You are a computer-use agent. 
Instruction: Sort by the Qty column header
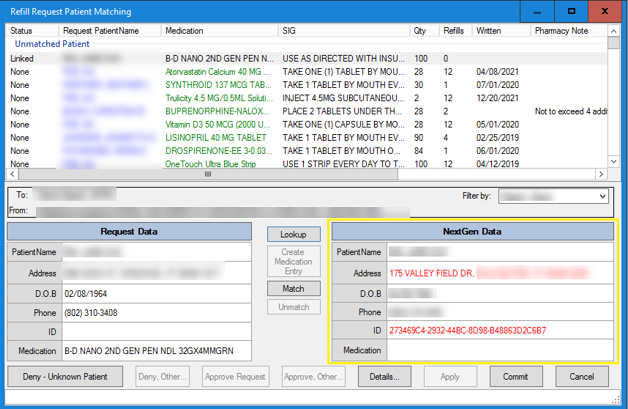click(x=424, y=31)
